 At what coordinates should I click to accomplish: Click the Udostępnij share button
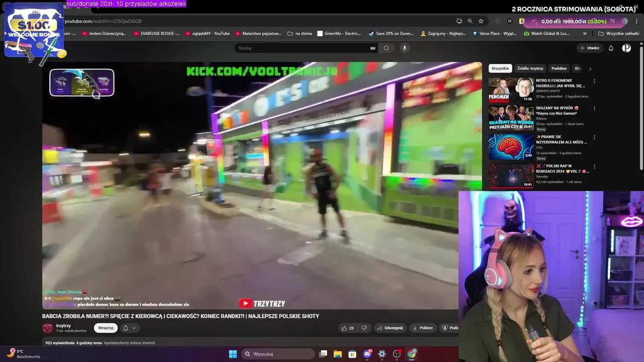pos(390,328)
